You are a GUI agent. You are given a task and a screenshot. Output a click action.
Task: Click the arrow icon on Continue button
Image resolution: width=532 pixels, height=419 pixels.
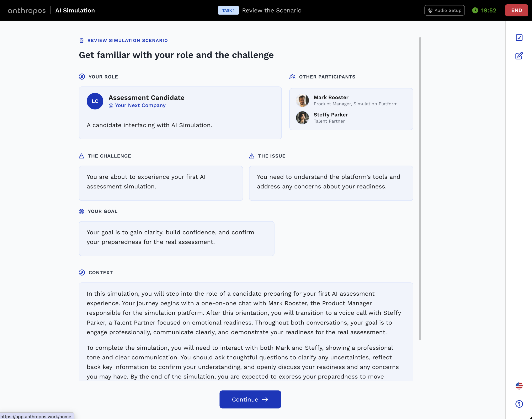[265, 399]
